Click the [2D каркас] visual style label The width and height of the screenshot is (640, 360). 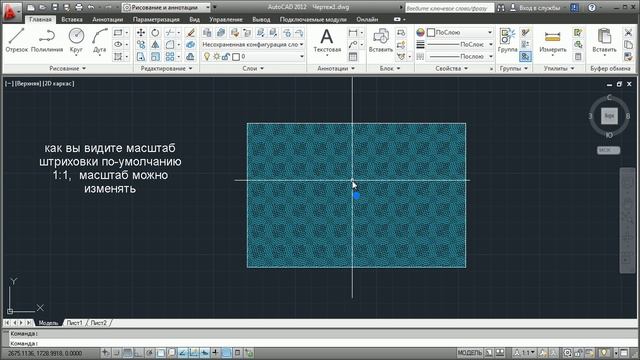coord(58,84)
